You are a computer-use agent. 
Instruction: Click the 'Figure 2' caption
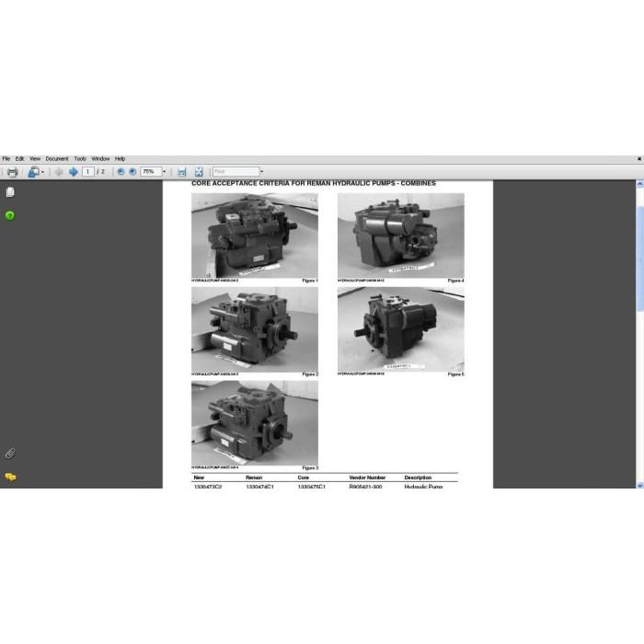(310, 374)
